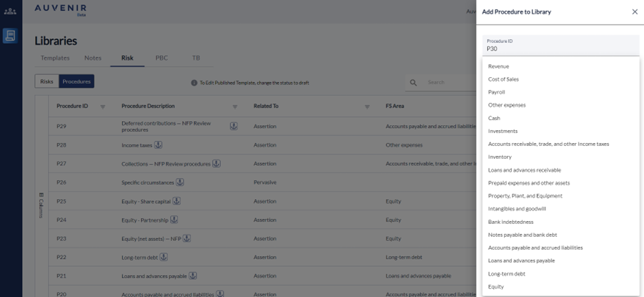644x297 pixels.
Task: Click the search magnifier icon
Action: (x=413, y=82)
